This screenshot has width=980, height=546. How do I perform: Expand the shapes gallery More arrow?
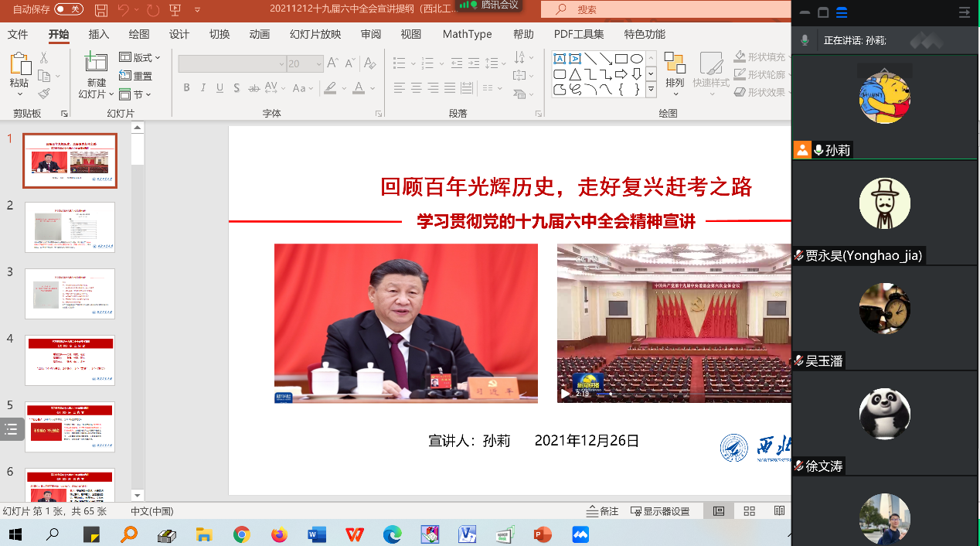pos(651,90)
